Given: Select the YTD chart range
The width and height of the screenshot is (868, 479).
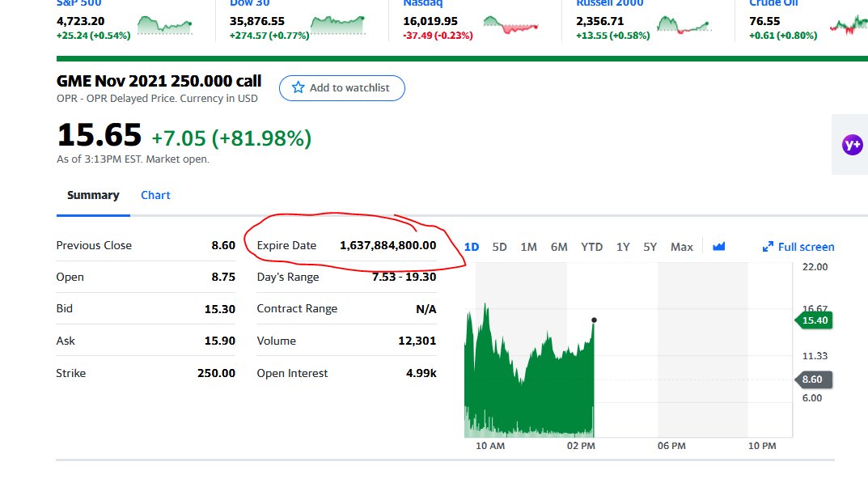Looking at the screenshot, I should pos(592,247).
